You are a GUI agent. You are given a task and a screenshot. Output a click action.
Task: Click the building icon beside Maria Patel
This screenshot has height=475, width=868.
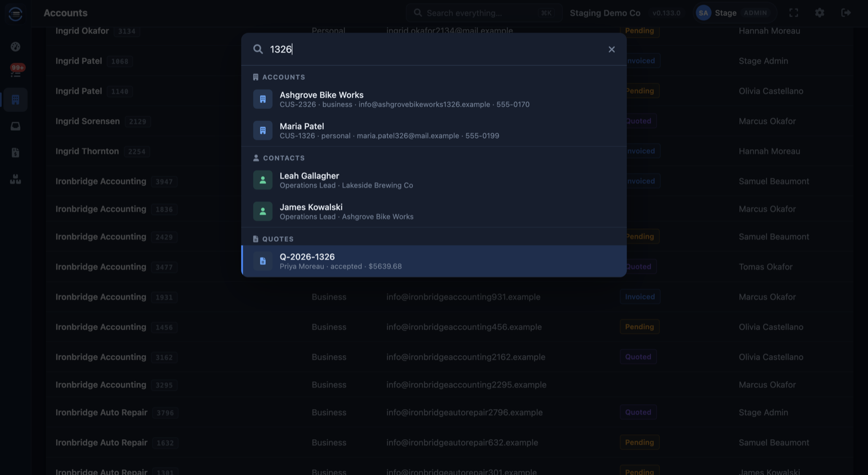click(263, 131)
